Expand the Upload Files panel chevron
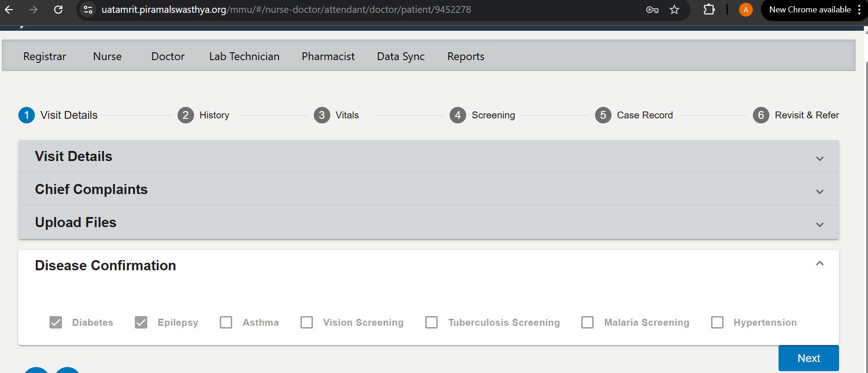Viewport: 868px width, 373px height. point(820,225)
